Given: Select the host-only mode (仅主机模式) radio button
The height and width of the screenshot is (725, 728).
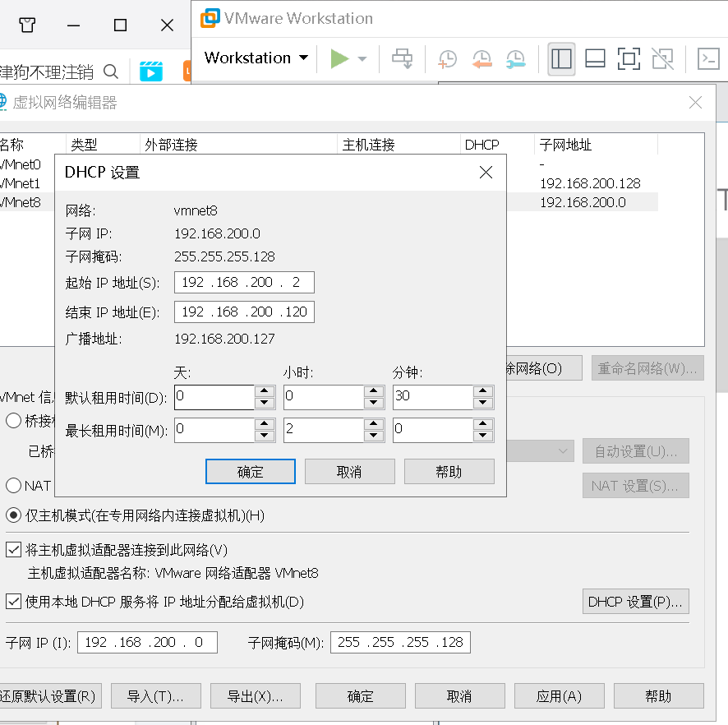Looking at the screenshot, I should point(13,515).
